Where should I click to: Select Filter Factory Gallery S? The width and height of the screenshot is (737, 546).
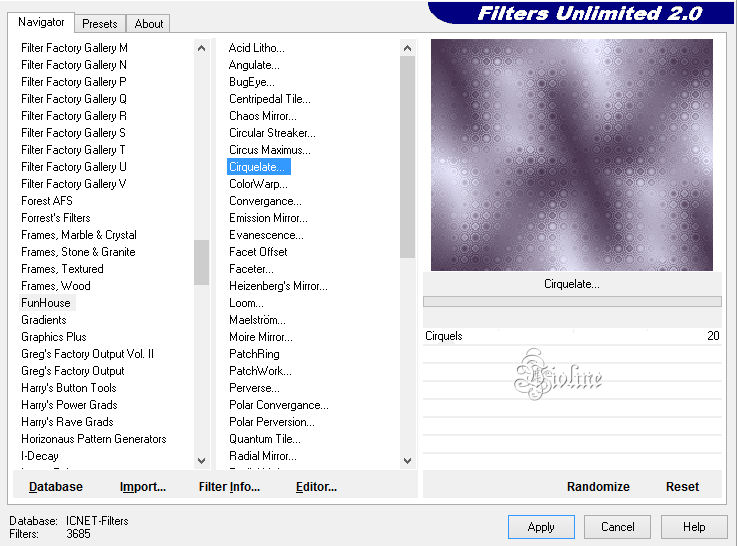point(73,133)
